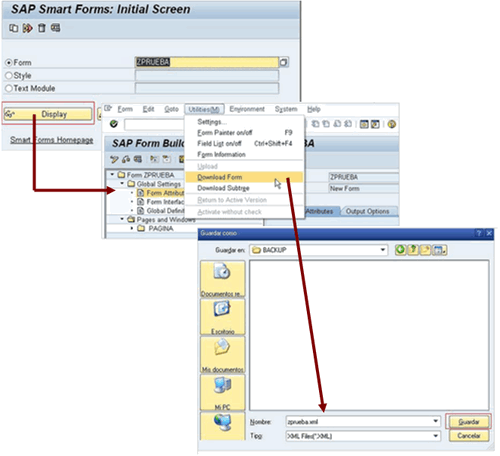Collapse the Form ZPRUEBA tree node

[112, 174]
